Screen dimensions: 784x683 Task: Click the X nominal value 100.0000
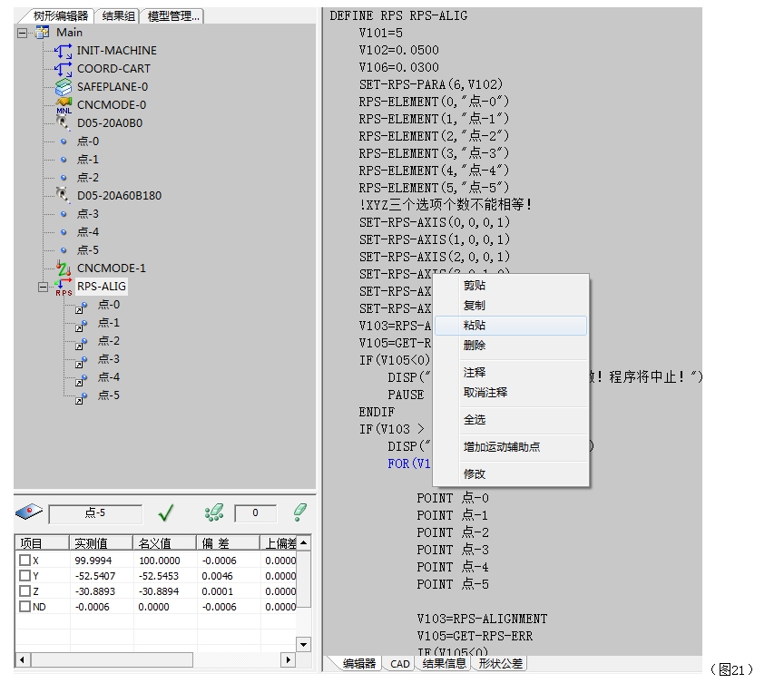pos(160,561)
